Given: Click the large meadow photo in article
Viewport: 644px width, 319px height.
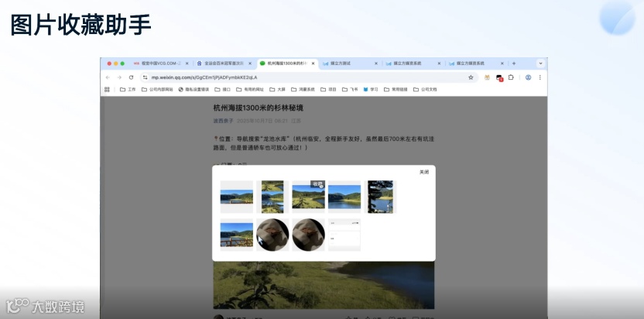Looking at the screenshot, I should point(324,285).
